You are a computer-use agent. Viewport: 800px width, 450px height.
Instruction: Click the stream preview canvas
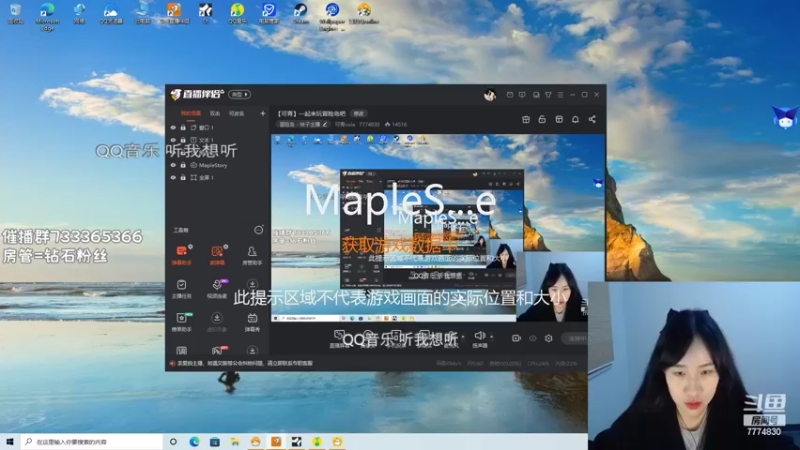pyautogui.click(x=438, y=228)
